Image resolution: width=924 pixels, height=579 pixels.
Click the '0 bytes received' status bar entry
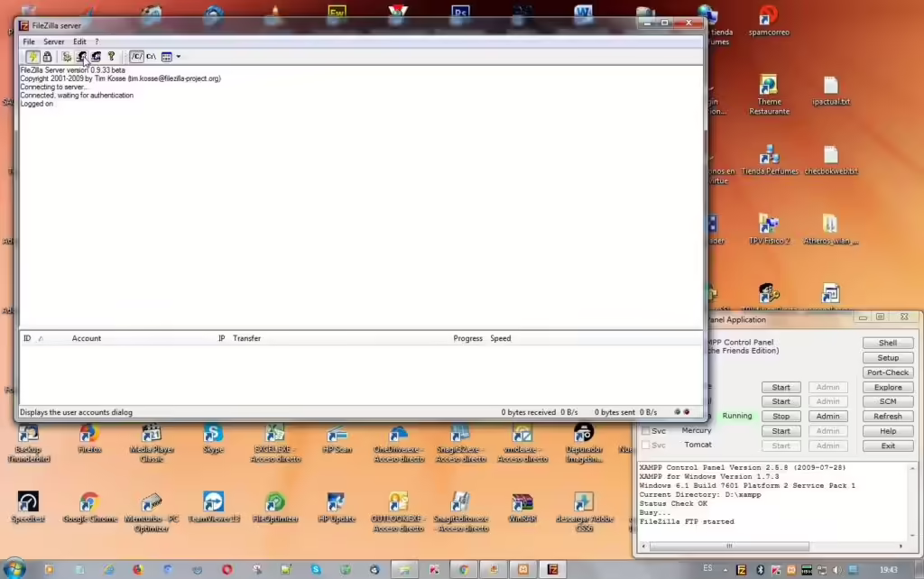(x=528, y=412)
